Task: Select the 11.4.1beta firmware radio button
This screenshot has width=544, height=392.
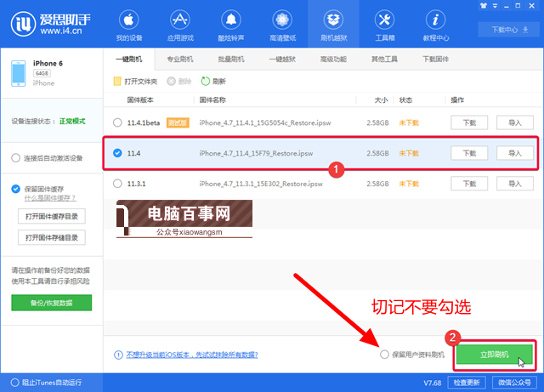Action: [x=117, y=122]
